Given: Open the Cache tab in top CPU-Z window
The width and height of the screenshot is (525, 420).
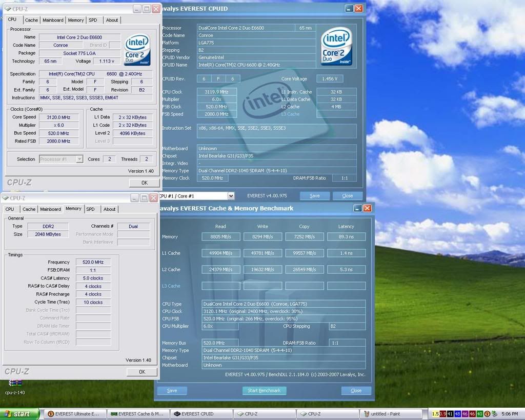Looking at the screenshot, I should tap(31, 20).
